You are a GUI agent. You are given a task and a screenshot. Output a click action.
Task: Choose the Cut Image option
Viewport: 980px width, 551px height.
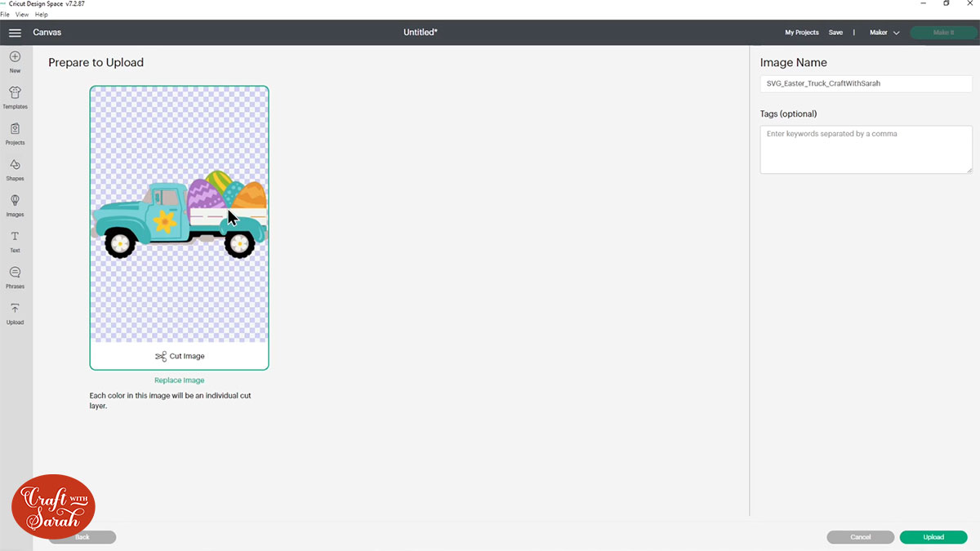tap(179, 356)
